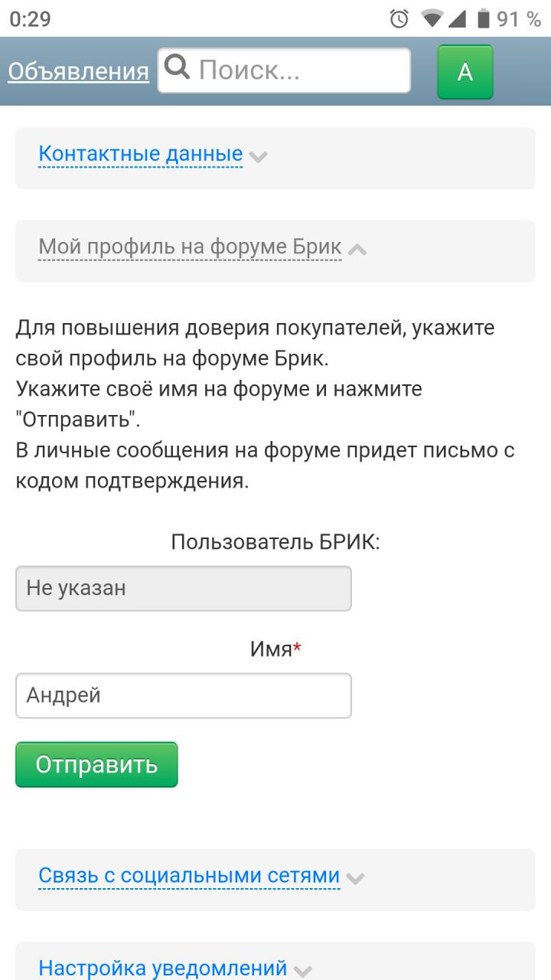Screen dimensions: 551x980
Task: Open the Объявления link in header
Action: (78, 71)
